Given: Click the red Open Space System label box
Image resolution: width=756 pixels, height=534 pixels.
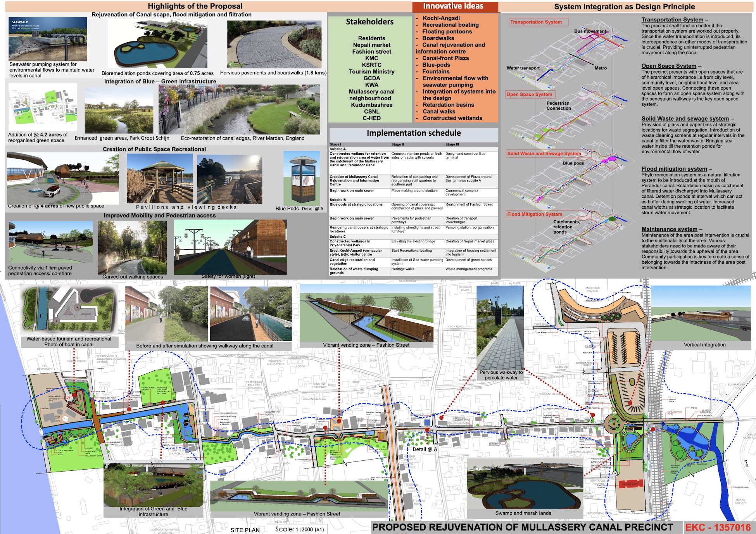Looking at the screenshot, I should pyautogui.click(x=530, y=94).
